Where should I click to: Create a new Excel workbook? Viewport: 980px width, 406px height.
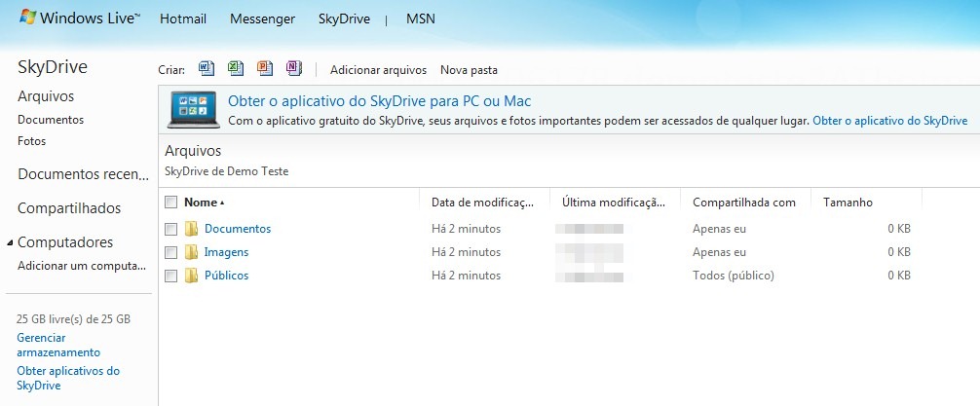pyautogui.click(x=236, y=68)
